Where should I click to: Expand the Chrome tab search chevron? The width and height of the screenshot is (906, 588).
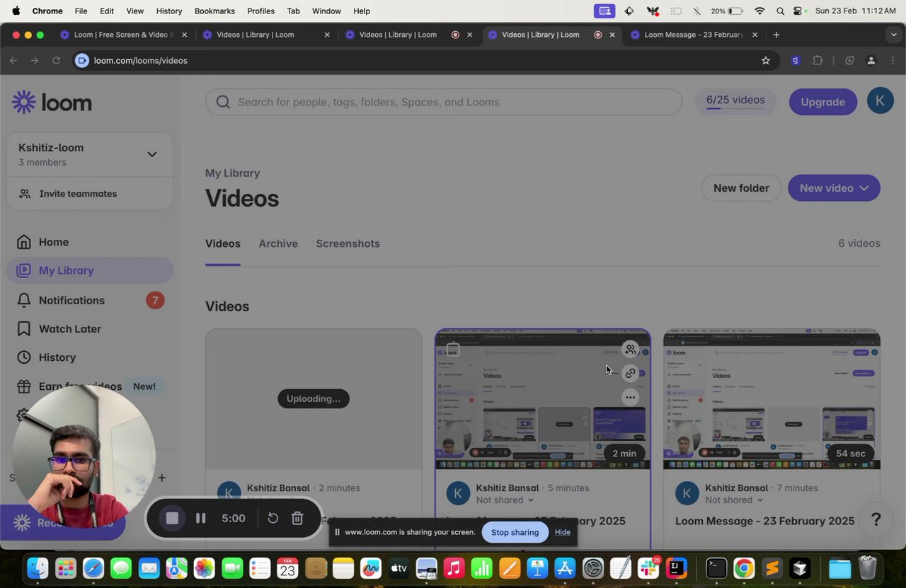click(x=893, y=35)
